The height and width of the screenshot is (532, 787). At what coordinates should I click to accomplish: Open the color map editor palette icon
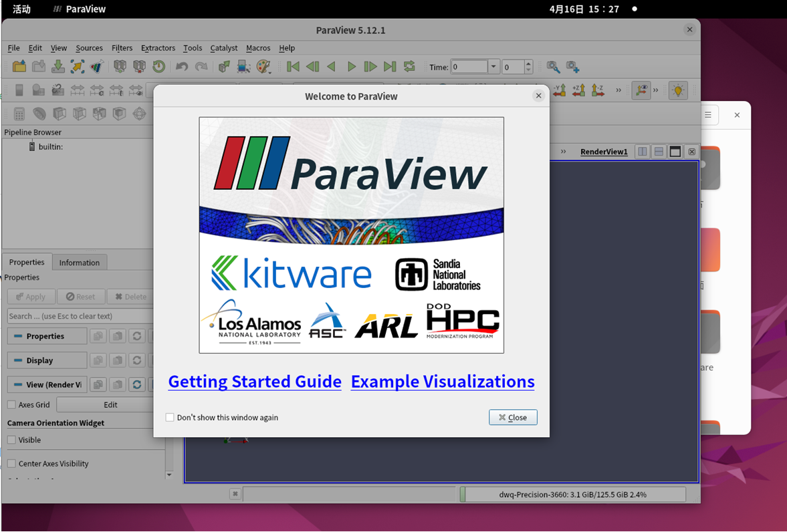click(261, 66)
